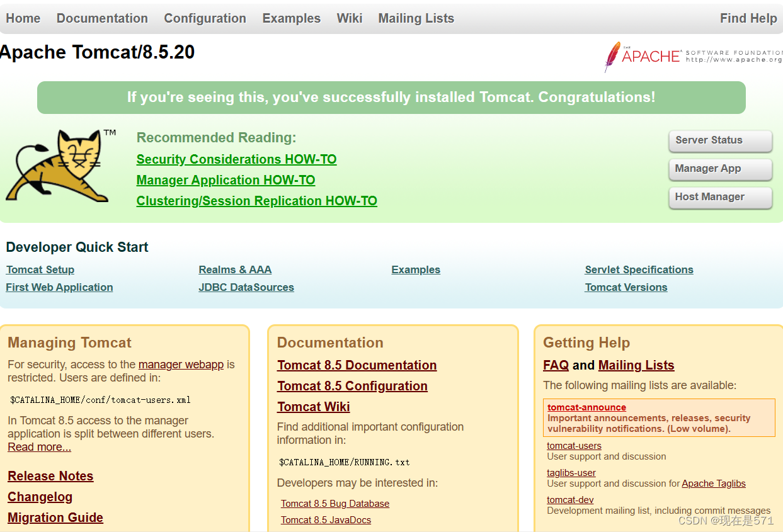
Task: Click the Host Manager button
Action: (x=720, y=197)
